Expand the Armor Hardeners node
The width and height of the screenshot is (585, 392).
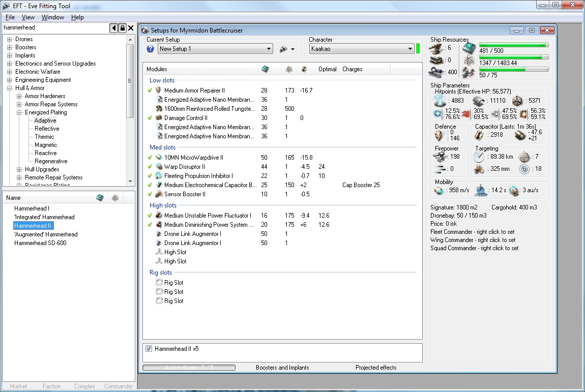point(19,96)
